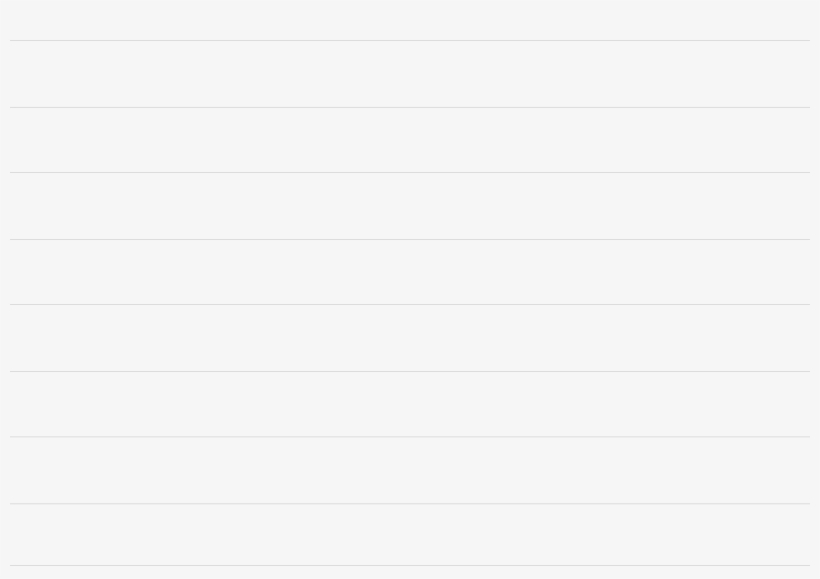Select the eighth full blank row

410,535
